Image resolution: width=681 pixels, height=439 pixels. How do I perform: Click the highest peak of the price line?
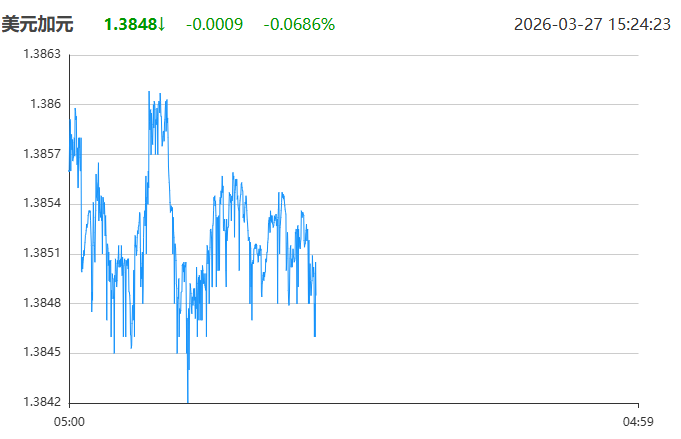click(x=149, y=92)
